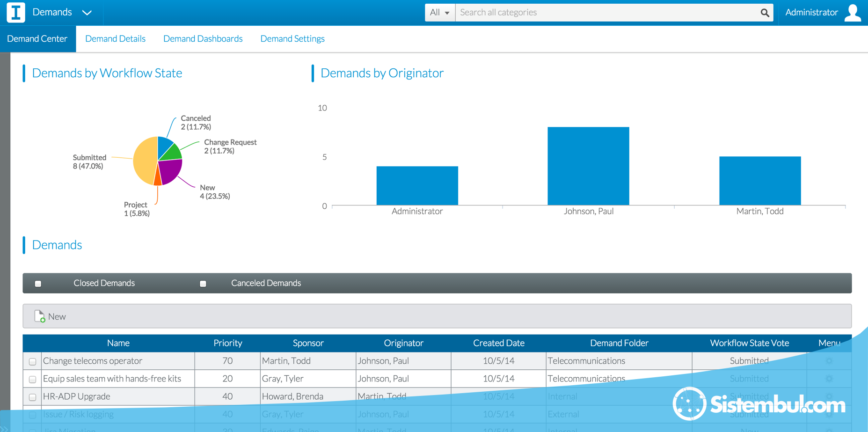868x432 pixels.
Task: Open the All search category dropdown
Action: [x=439, y=13]
